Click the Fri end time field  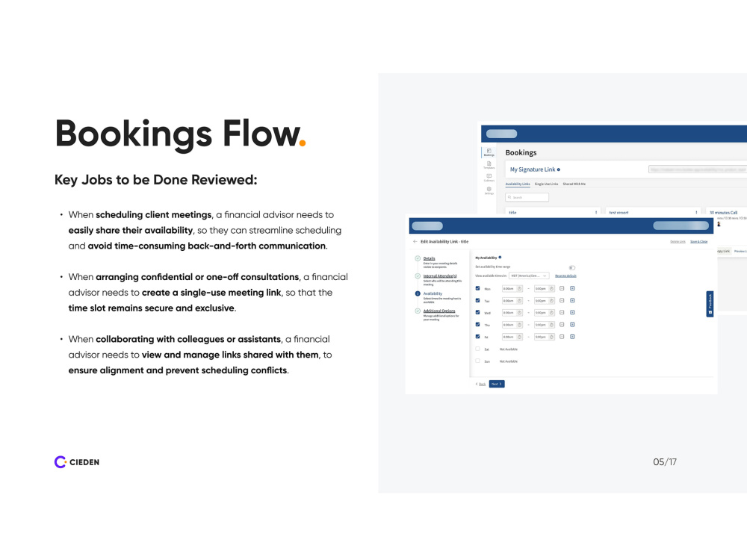tap(544, 337)
